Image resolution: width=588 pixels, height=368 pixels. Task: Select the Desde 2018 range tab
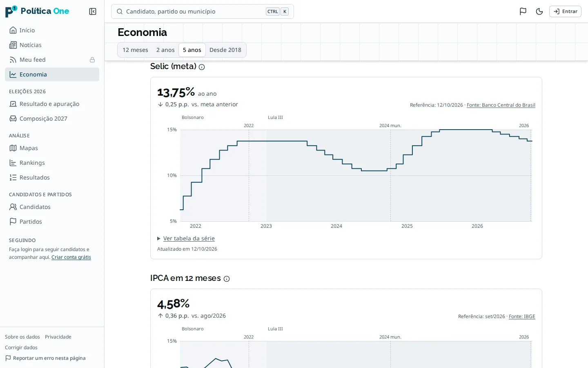point(225,50)
